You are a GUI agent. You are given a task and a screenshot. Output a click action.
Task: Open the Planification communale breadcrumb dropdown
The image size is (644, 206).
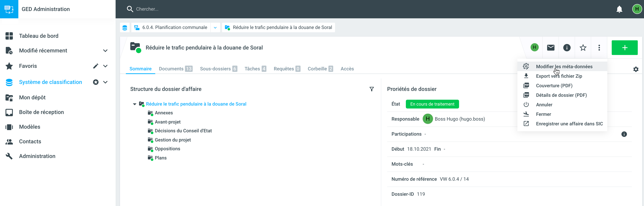pyautogui.click(x=215, y=27)
